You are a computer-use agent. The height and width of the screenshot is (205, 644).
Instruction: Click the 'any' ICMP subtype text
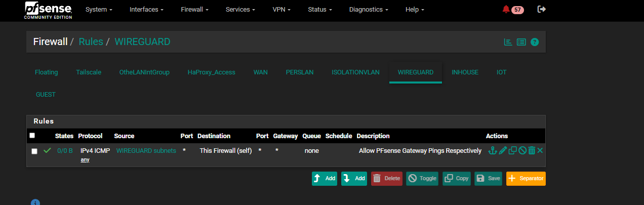click(x=85, y=160)
